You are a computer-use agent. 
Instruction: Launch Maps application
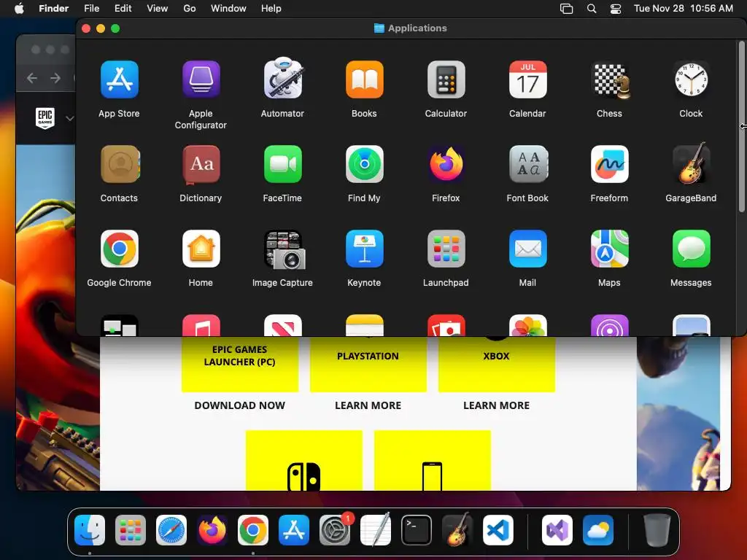click(609, 249)
